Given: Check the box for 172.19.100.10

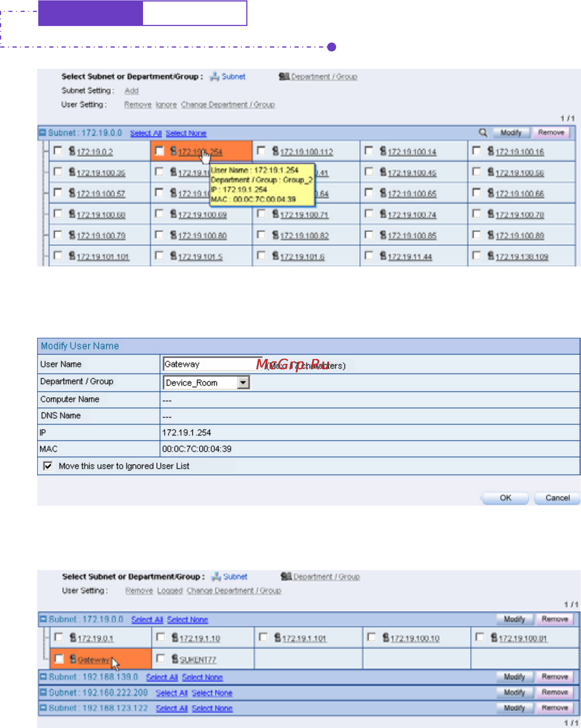Looking at the screenshot, I should [371, 637].
